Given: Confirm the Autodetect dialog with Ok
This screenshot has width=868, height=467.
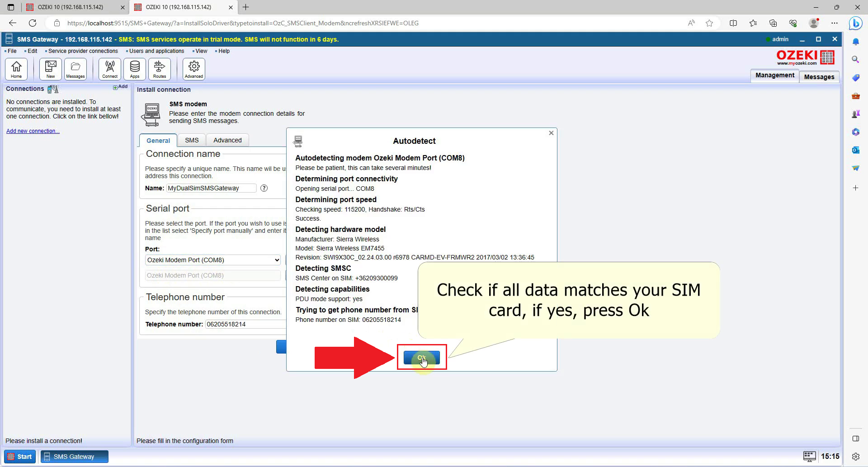Looking at the screenshot, I should pos(421,358).
